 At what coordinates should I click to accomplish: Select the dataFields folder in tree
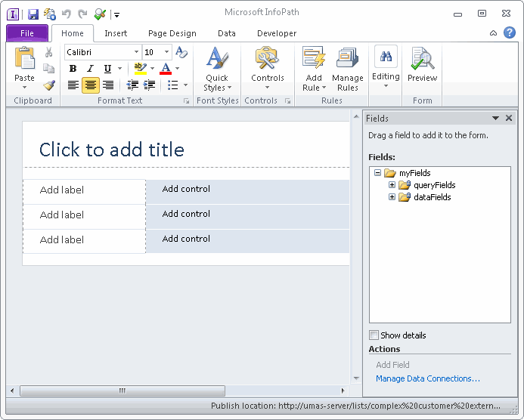425,197
